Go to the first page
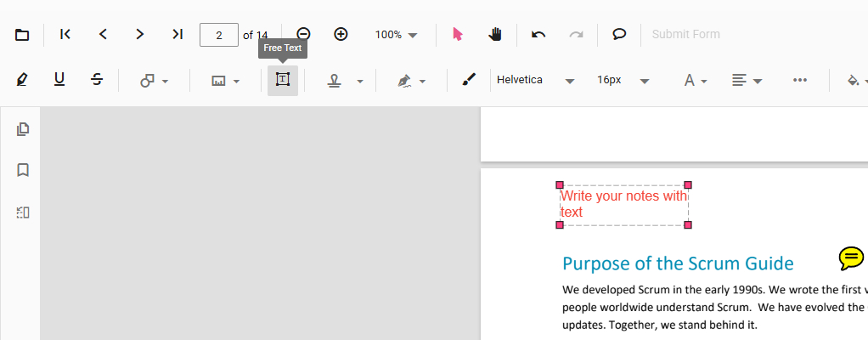 (65, 34)
